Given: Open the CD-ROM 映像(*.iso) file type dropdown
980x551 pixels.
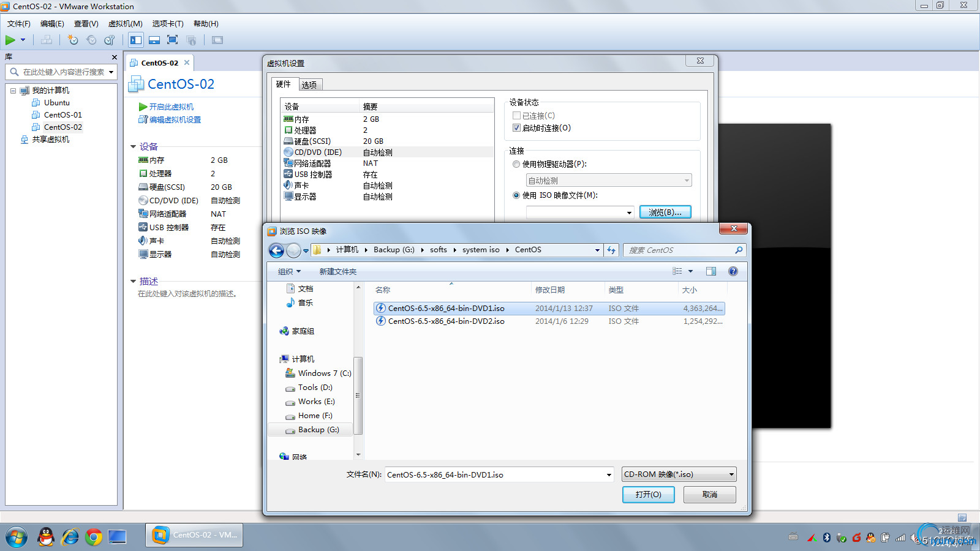Looking at the screenshot, I should 679,474.
